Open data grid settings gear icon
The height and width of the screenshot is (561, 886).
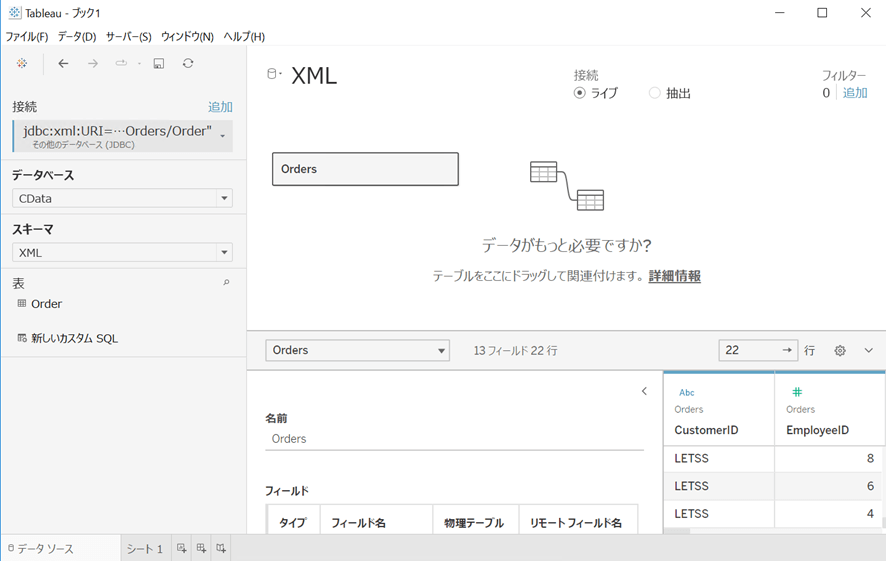point(840,351)
